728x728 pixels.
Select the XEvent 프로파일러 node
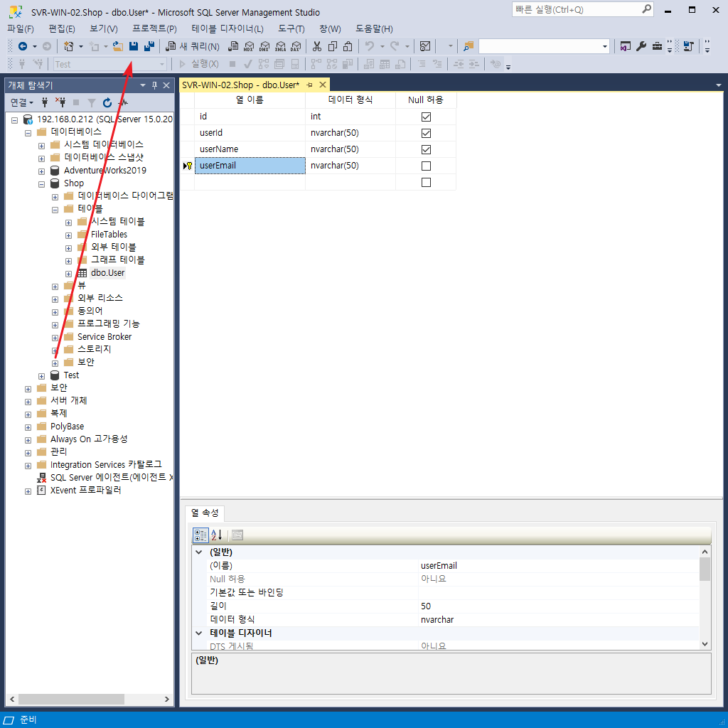86,491
